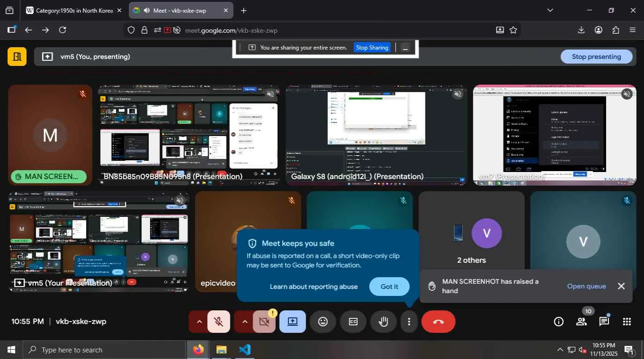644x359 pixels.
Task: Open the Firefox application menu
Action: click(633, 30)
